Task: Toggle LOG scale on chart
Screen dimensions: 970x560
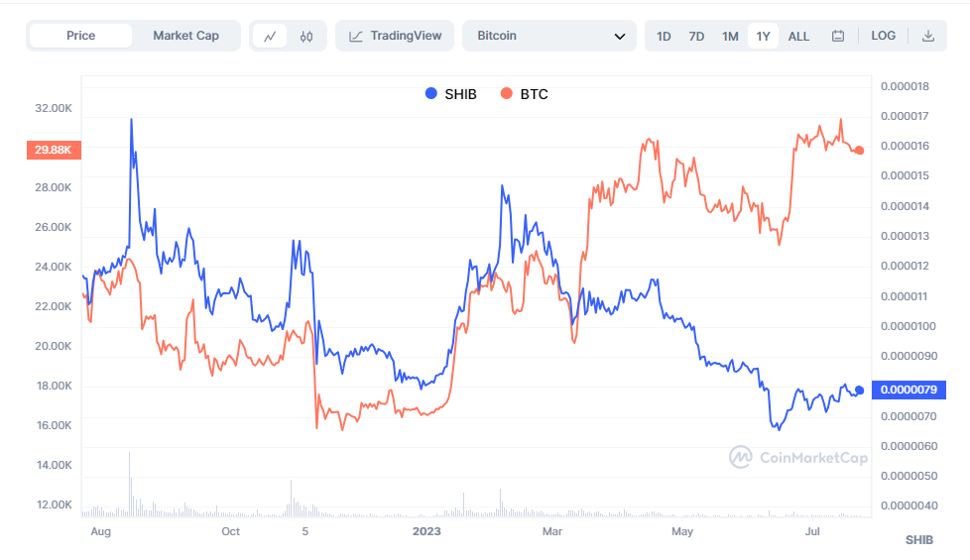Action: click(883, 36)
